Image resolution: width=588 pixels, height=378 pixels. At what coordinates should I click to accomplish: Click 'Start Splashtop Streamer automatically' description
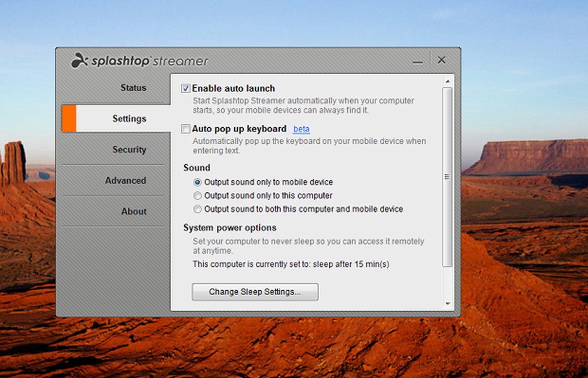pos(304,105)
